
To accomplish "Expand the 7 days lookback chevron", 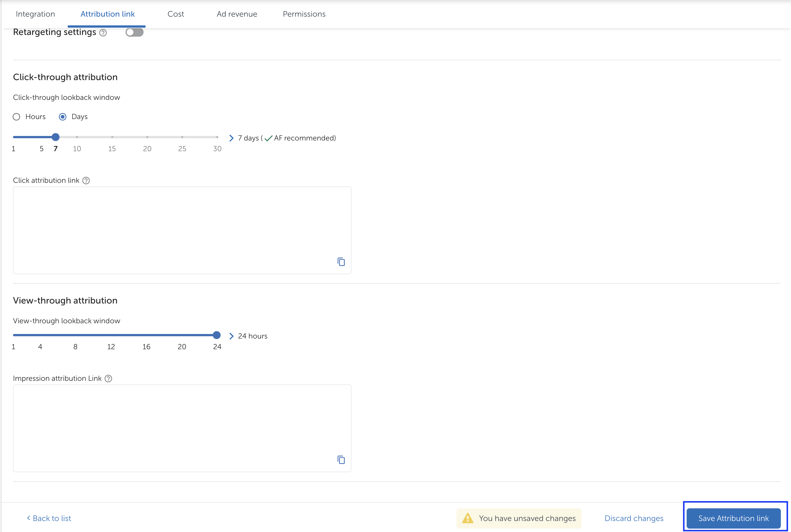I will 231,138.
